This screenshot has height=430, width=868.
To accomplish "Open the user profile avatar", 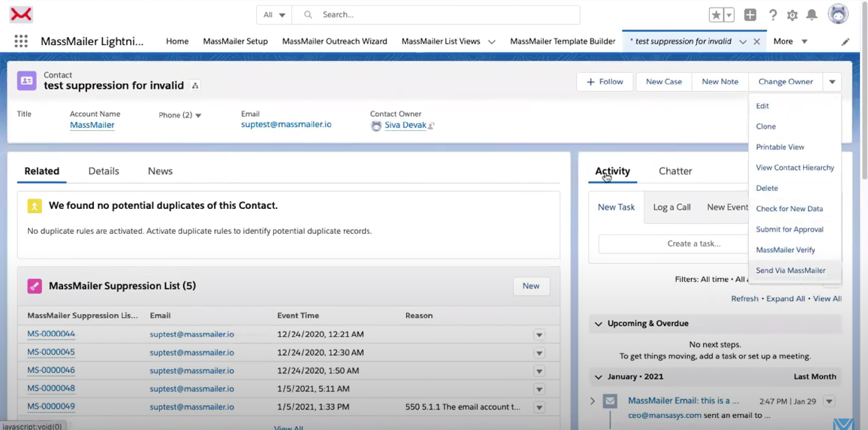I will 838,14.
